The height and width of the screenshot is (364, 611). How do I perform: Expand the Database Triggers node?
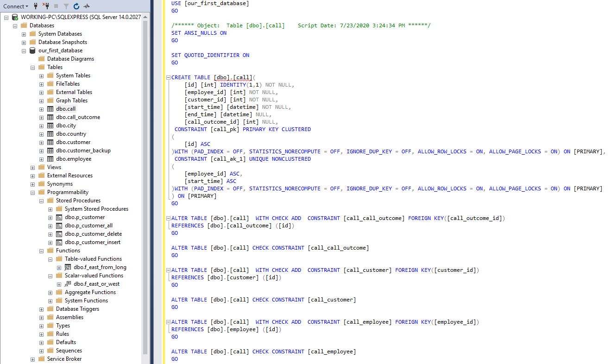pyautogui.click(x=41, y=308)
